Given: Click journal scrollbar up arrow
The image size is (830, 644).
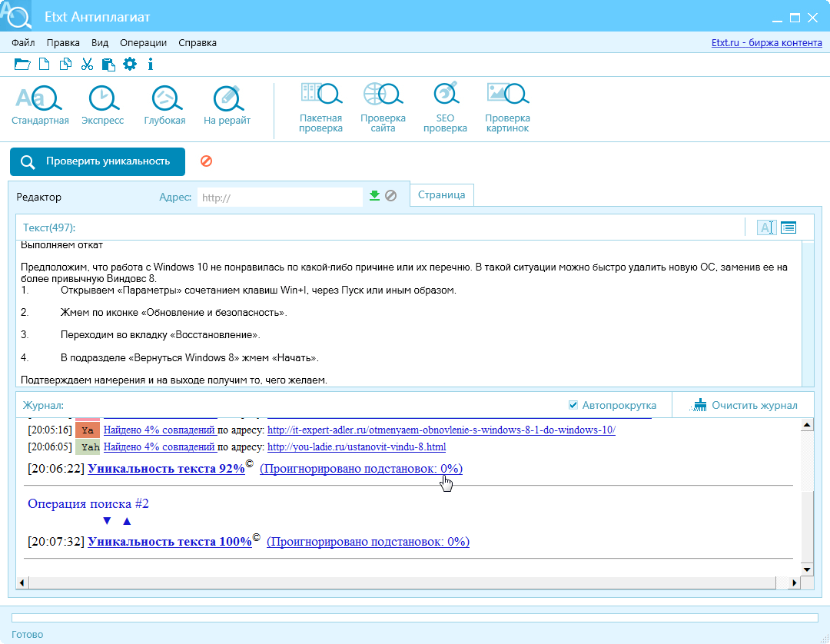Looking at the screenshot, I should tap(807, 425).
